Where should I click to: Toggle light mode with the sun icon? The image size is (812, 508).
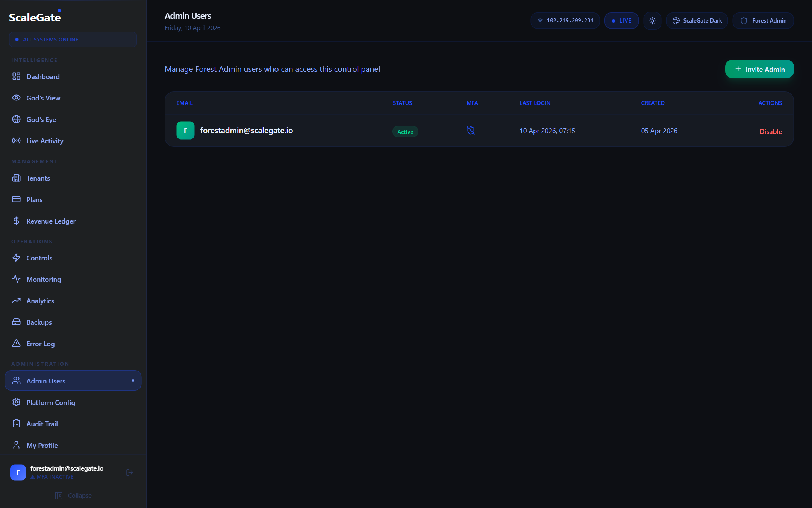pos(652,21)
